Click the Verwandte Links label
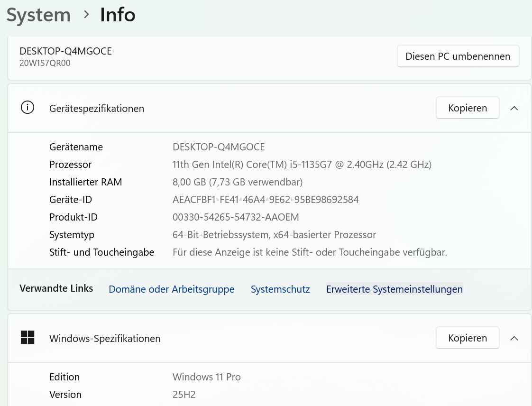The width and height of the screenshot is (532, 406). 56,288
